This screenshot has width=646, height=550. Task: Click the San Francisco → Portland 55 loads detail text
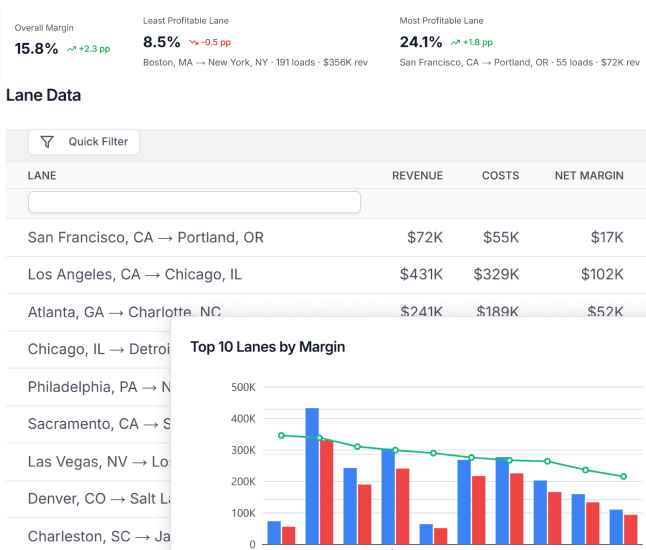click(520, 63)
